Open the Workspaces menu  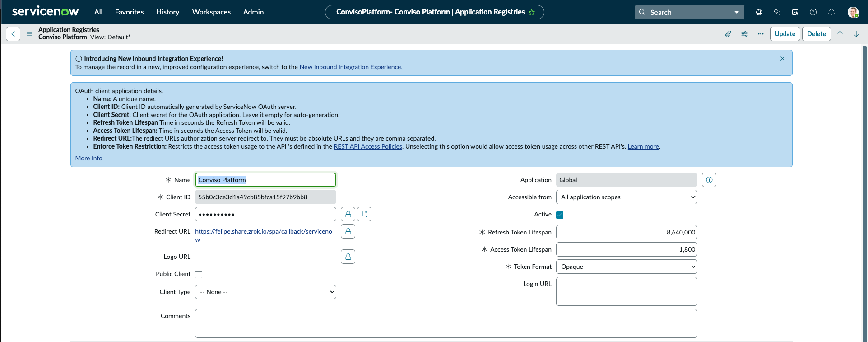pyautogui.click(x=211, y=12)
